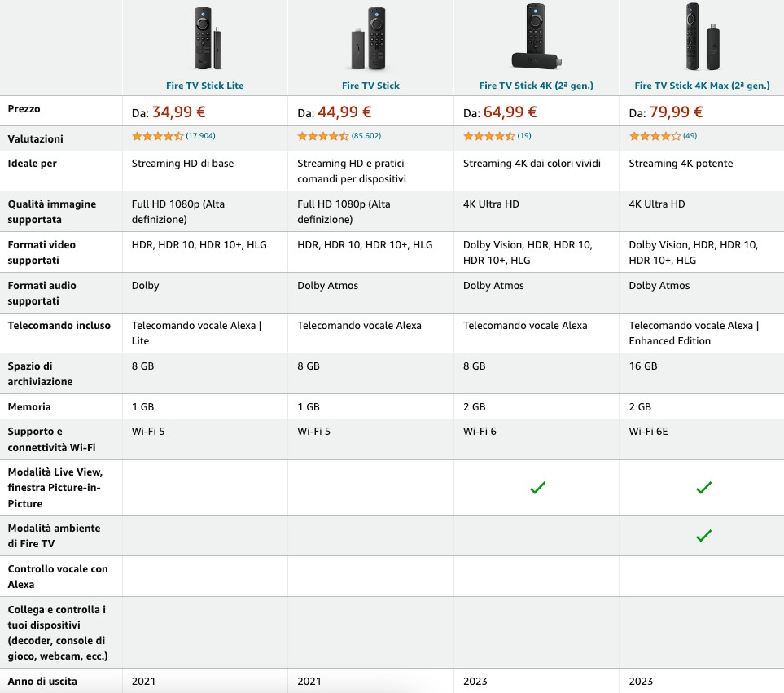Click the Fire TV Stick 4K product image
The height and width of the screenshot is (693, 784).
(x=536, y=36)
